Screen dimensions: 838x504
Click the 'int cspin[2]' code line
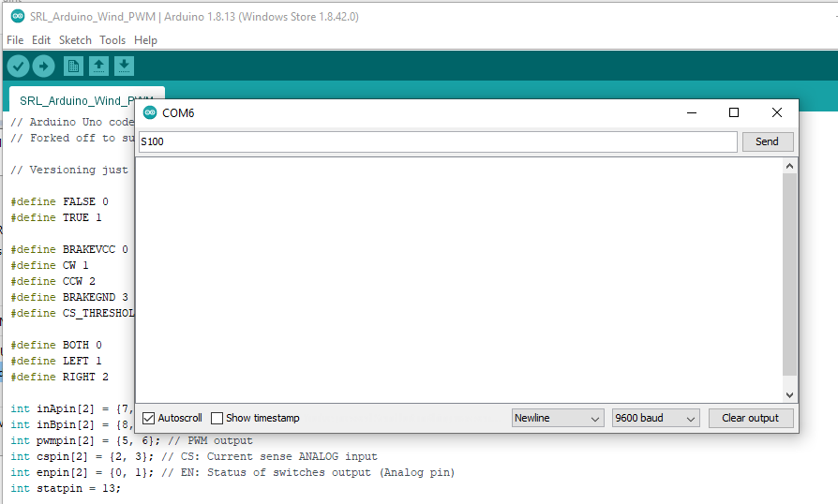pyautogui.click(x=194, y=456)
